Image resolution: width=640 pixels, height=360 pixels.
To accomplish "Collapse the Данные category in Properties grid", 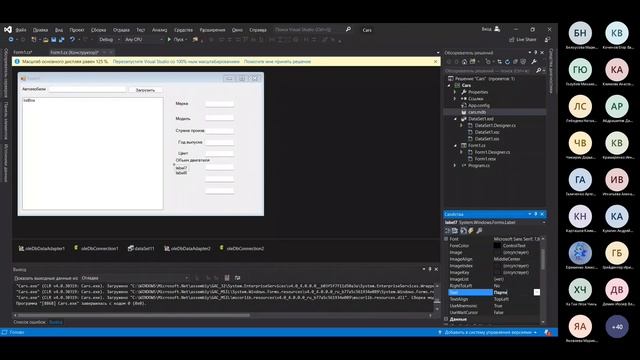I will pos(446,319).
